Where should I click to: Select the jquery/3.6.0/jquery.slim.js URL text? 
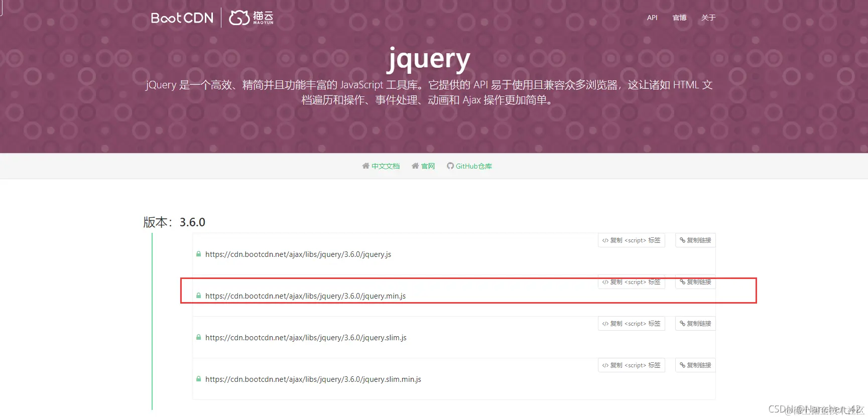306,338
